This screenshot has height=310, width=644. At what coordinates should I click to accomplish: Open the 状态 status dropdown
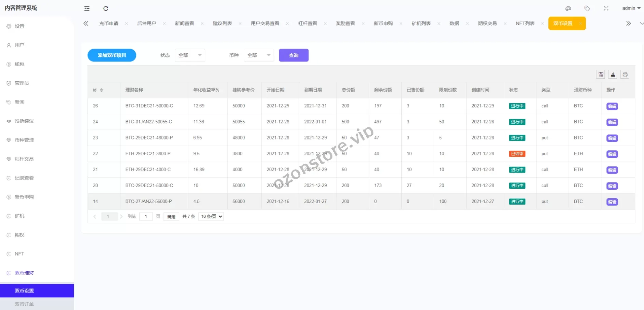(x=190, y=55)
